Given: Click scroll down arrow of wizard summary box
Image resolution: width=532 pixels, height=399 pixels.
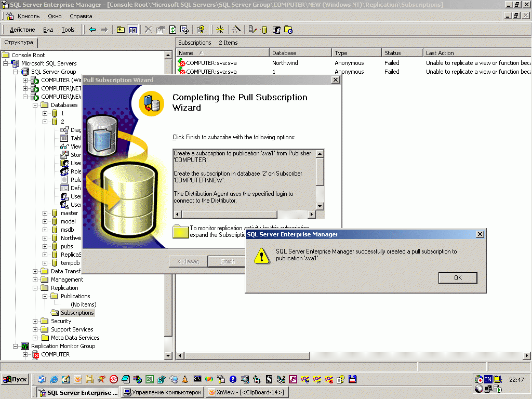Looking at the screenshot, I should (320, 206).
